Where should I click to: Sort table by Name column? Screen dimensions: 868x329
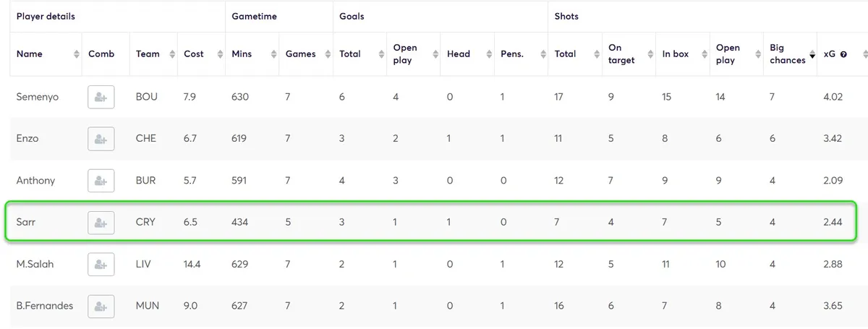(76, 54)
